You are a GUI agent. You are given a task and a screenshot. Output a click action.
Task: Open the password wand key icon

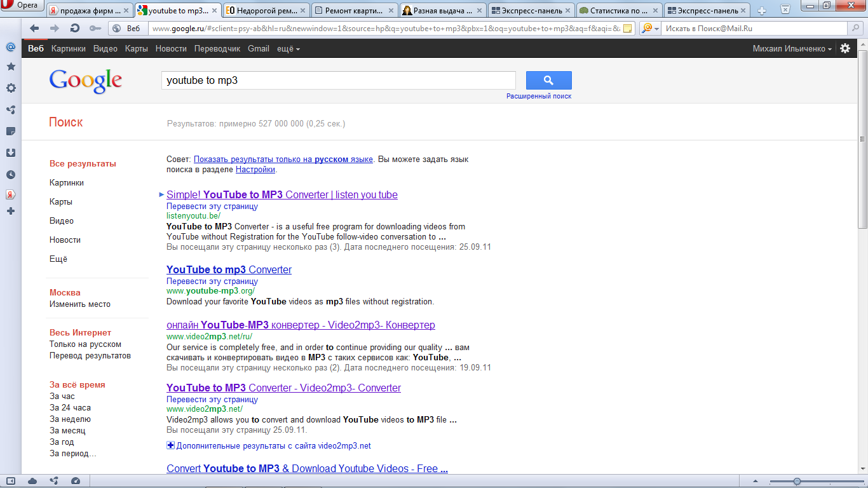[x=95, y=28]
